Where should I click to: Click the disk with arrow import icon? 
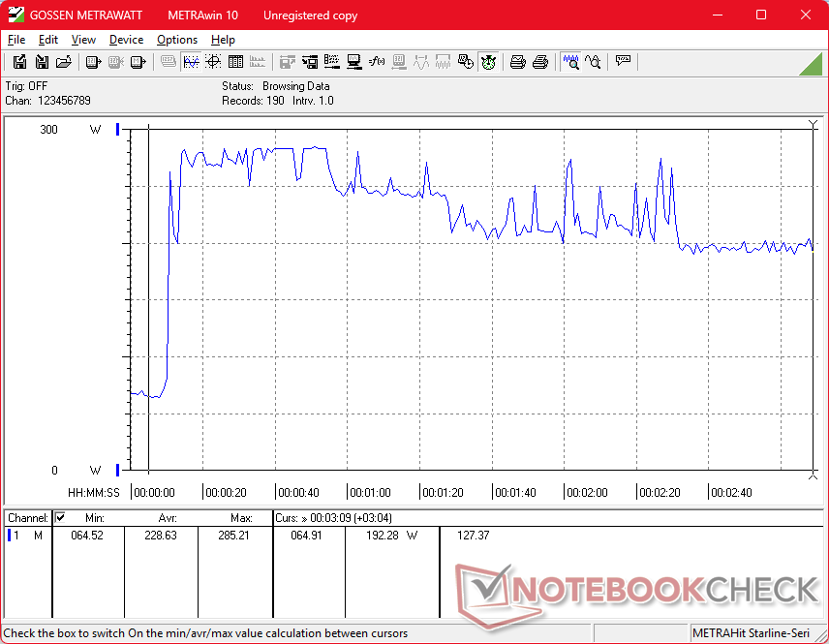pos(310,62)
